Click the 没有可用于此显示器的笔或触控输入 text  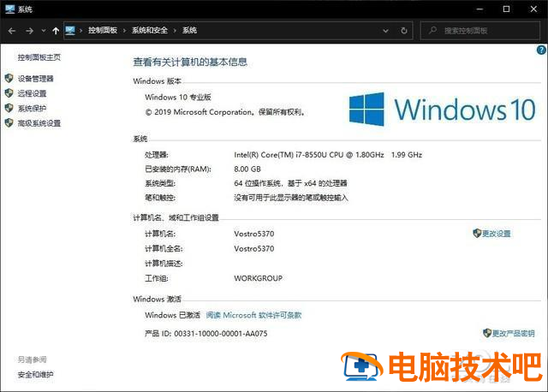(291, 198)
